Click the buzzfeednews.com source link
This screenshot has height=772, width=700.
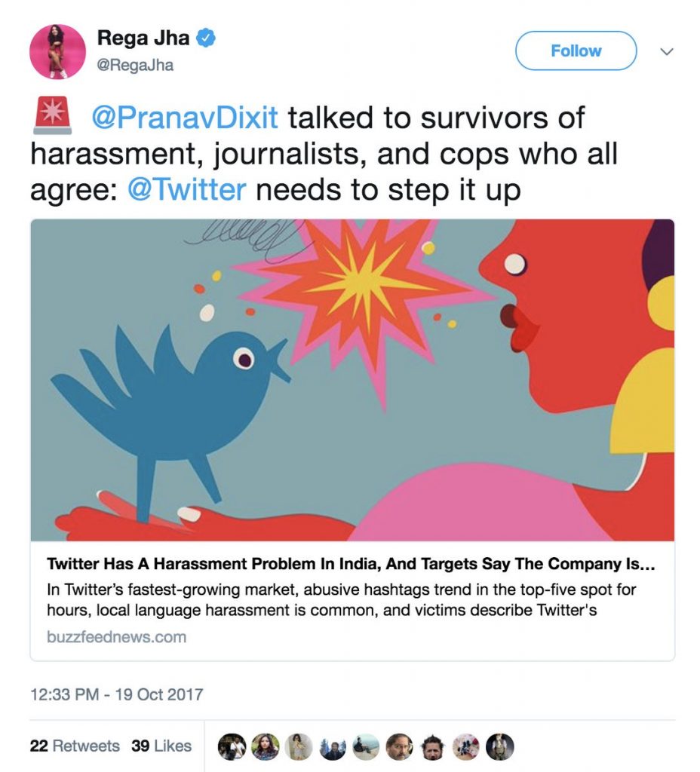click(x=116, y=637)
